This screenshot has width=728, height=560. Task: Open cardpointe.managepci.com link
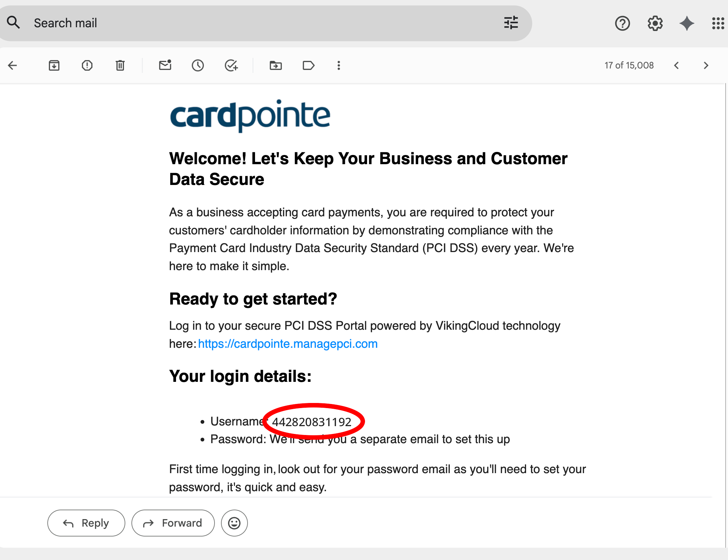pos(288,344)
